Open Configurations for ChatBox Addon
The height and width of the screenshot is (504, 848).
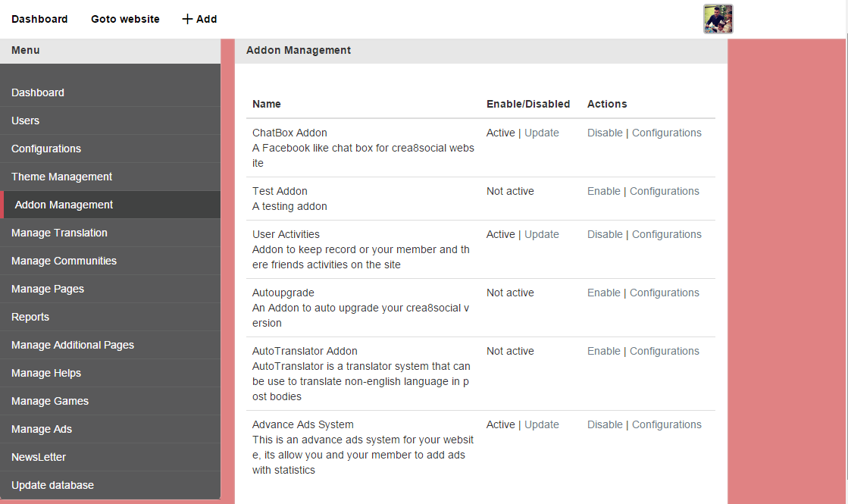pos(666,133)
